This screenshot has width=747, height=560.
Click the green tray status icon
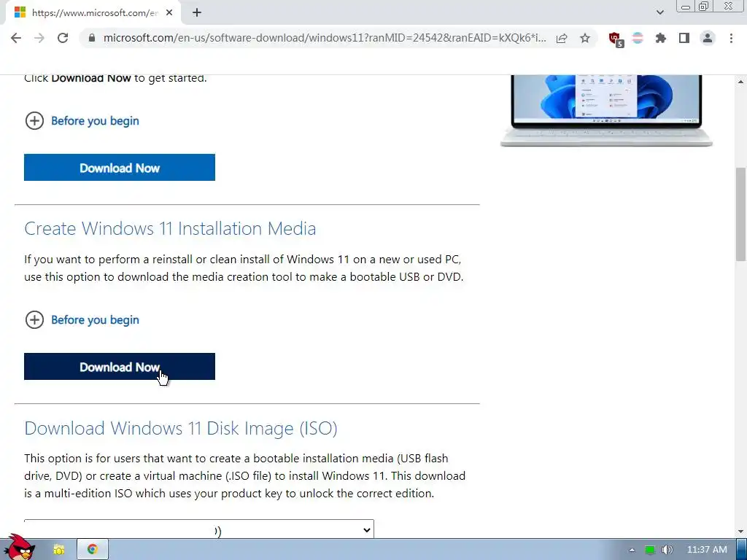(650, 550)
